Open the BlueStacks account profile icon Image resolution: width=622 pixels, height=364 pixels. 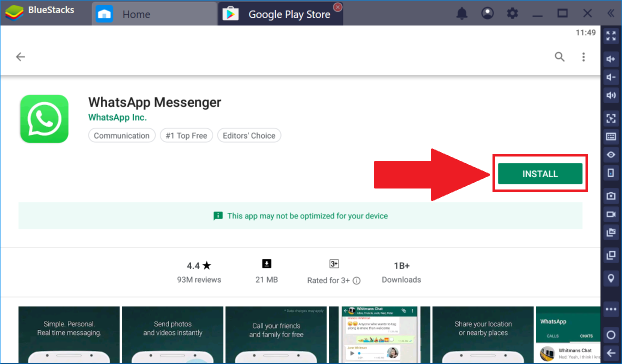487,13
